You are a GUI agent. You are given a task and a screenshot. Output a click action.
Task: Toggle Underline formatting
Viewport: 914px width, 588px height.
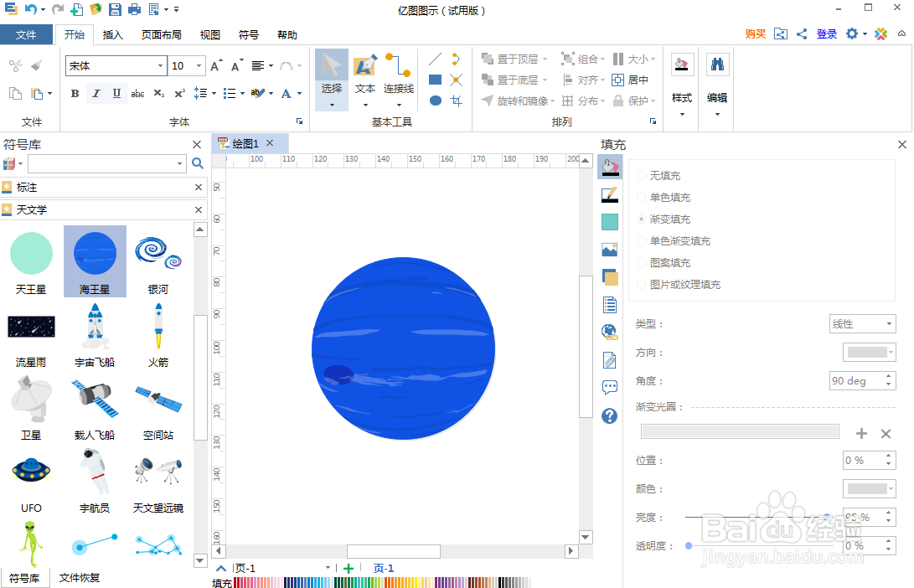tap(116, 93)
